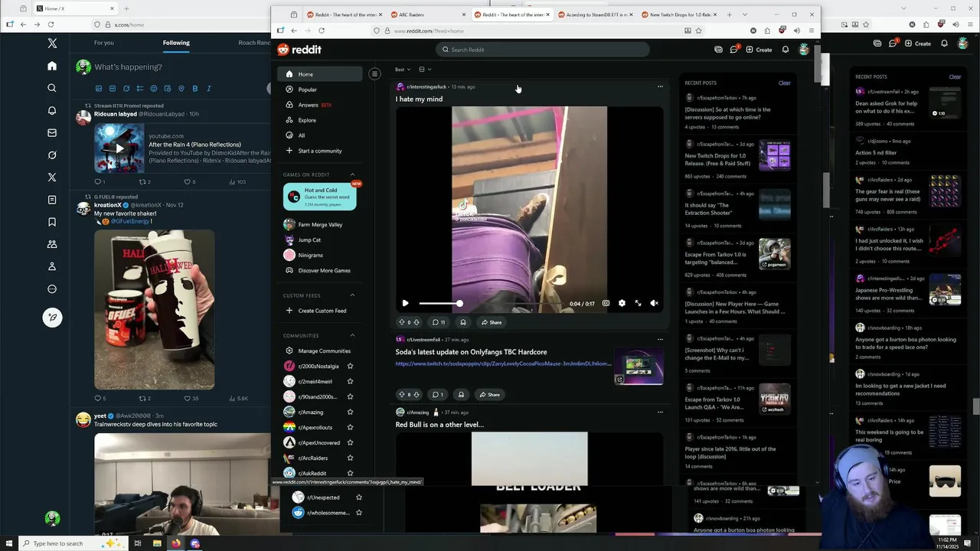Click the Create post button on Reddit
Image resolution: width=980 pixels, height=551 pixels.
(x=759, y=50)
